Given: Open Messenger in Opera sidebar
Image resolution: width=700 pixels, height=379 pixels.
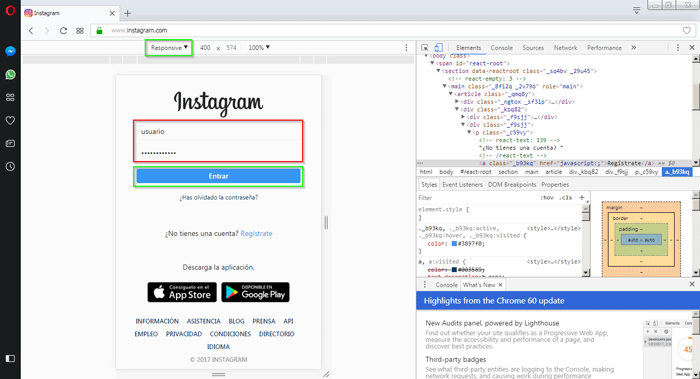Looking at the screenshot, I should coord(10,51).
